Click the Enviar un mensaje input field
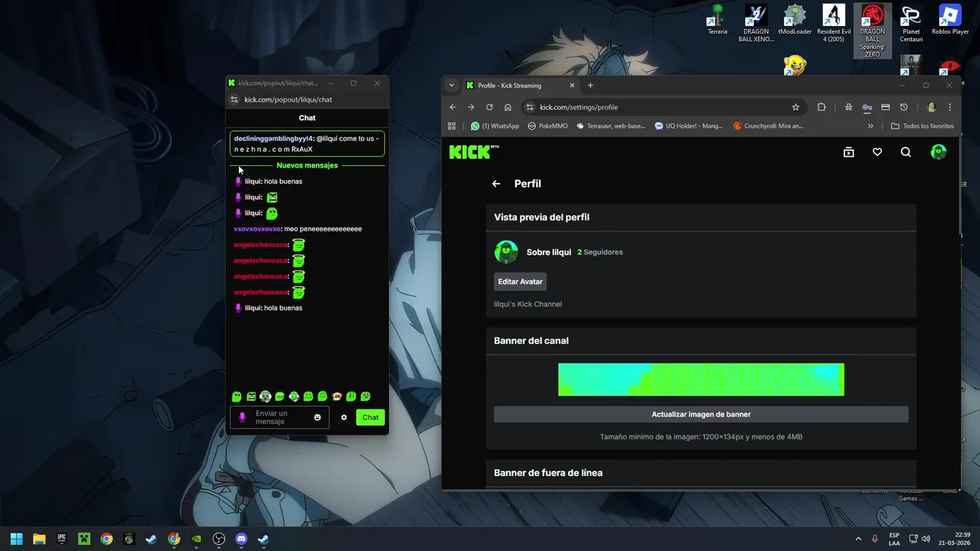980x551 pixels. 280,417
